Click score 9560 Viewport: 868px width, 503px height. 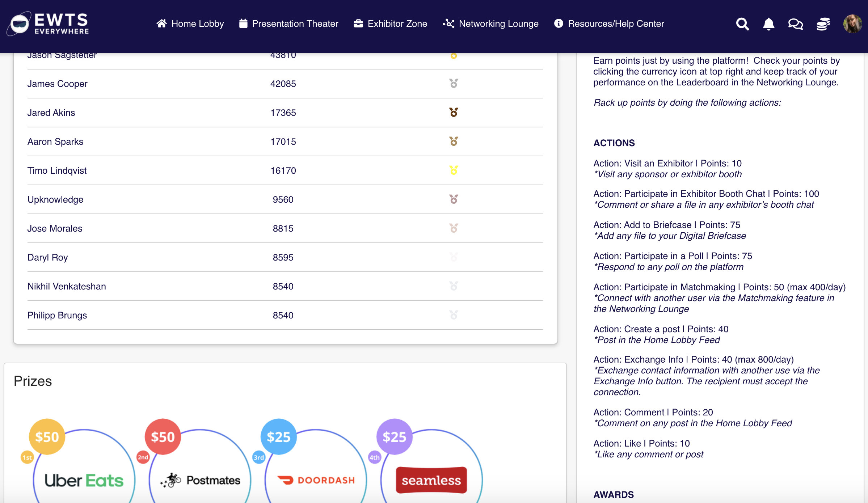click(283, 199)
